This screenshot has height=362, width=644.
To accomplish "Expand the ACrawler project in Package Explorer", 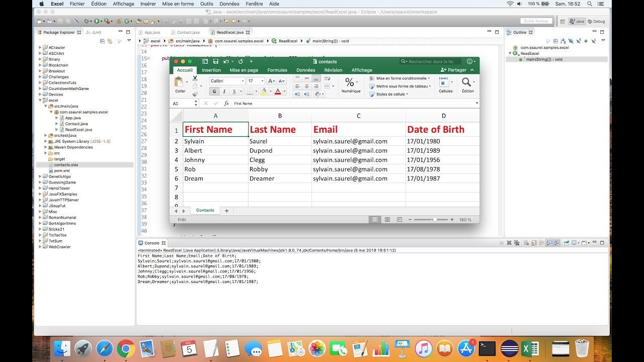I will [40, 48].
